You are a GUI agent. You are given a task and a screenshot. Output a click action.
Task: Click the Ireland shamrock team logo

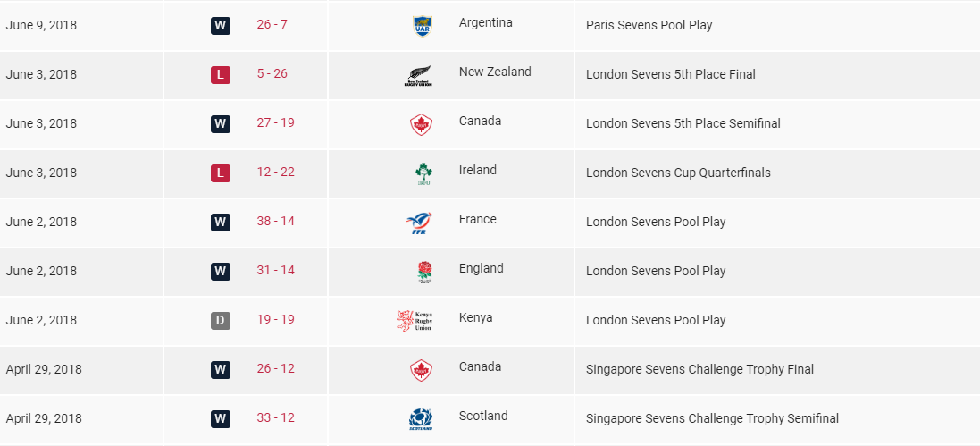click(423, 174)
